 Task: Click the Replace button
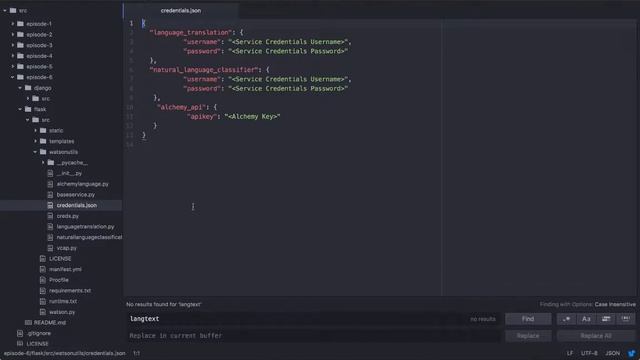528,336
